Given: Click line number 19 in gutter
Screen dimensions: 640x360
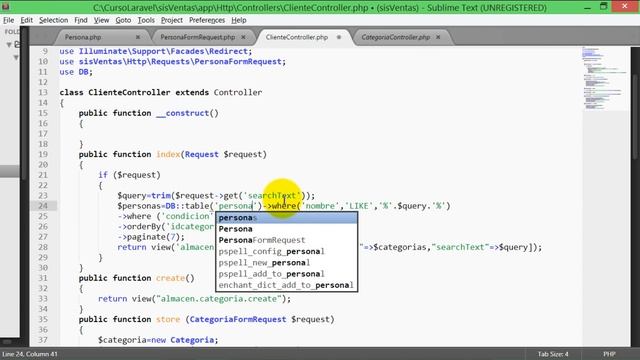Looking at the screenshot, I should [x=43, y=154].
